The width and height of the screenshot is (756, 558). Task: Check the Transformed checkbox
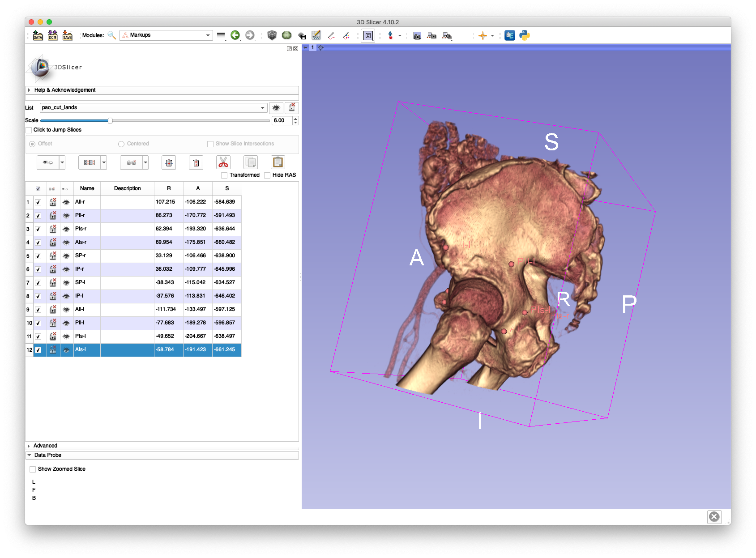pyautogui.click(x=224, y=175)
